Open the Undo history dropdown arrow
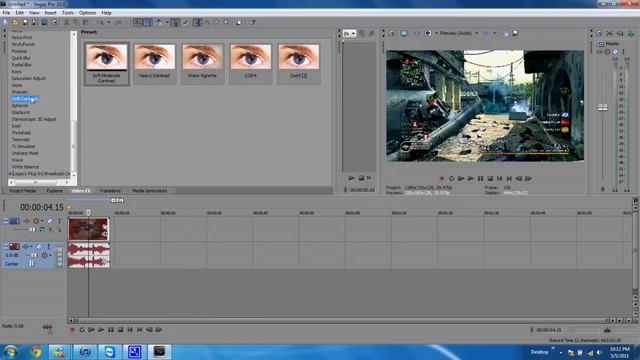 coord(109,22)
